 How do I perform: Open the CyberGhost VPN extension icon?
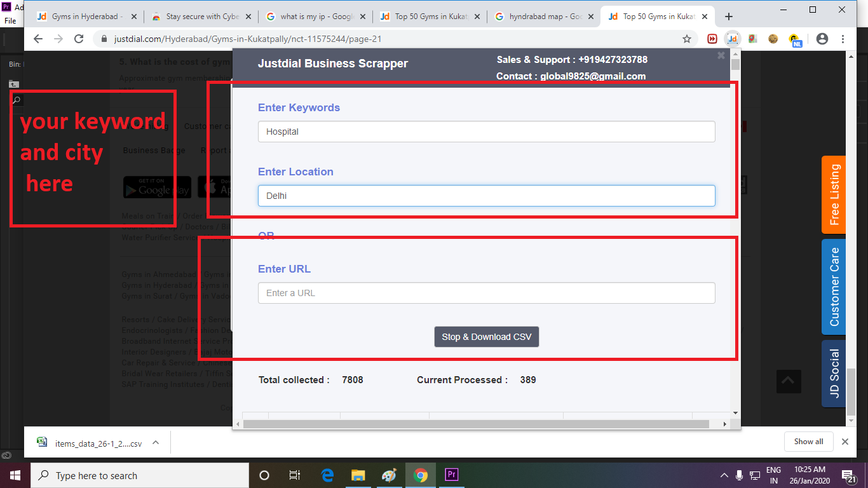[x=794, y=39]
